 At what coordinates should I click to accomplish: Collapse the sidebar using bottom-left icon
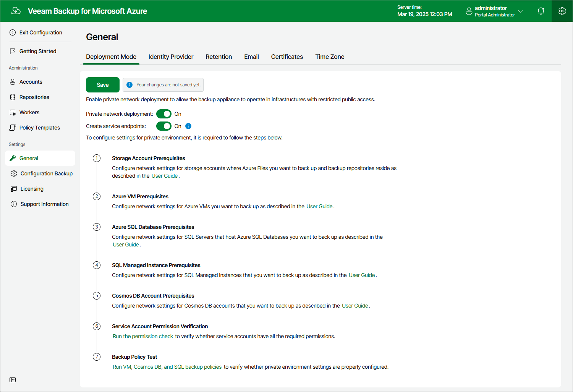[x=13, y=380]
